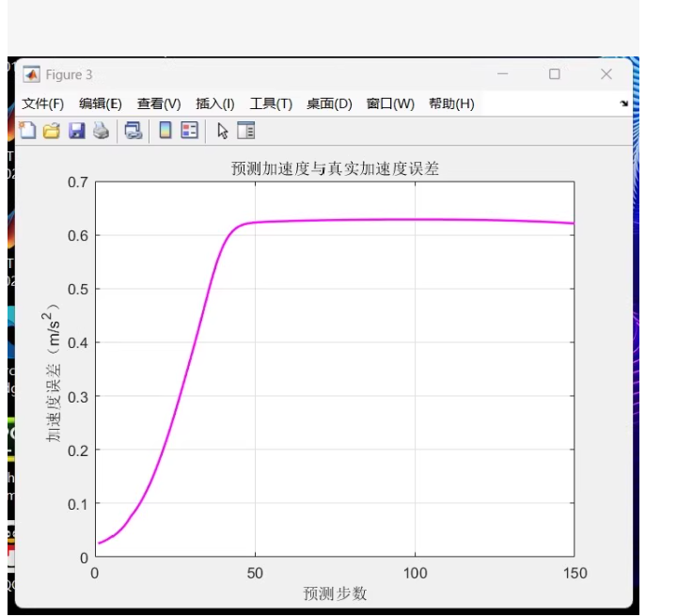Screen dimensions: 677x616
Task: Open the 窗口(W) menu
Action: click(390, 103)
